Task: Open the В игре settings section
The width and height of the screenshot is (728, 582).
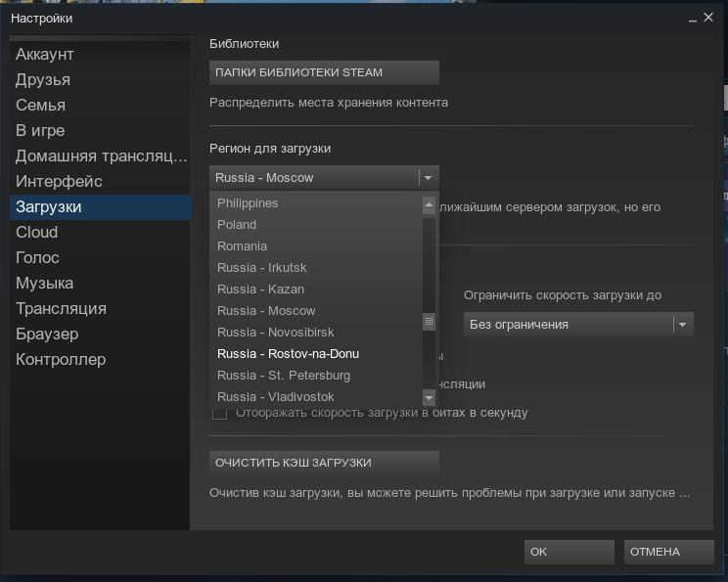Action: [x=100, y=131]
